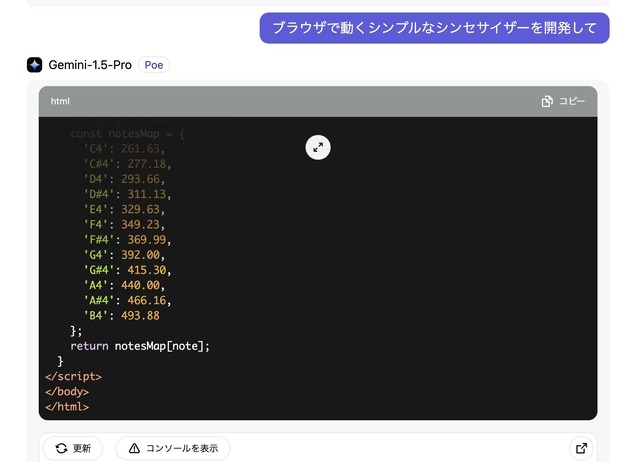Viewport: 640px width, 462px height.
Task: Click the html language label
Action: (x=60, y=101)
